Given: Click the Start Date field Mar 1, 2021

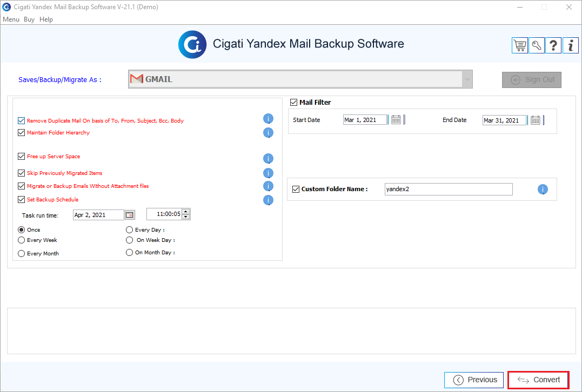Looking at the screenshot, I should point(365,120).
